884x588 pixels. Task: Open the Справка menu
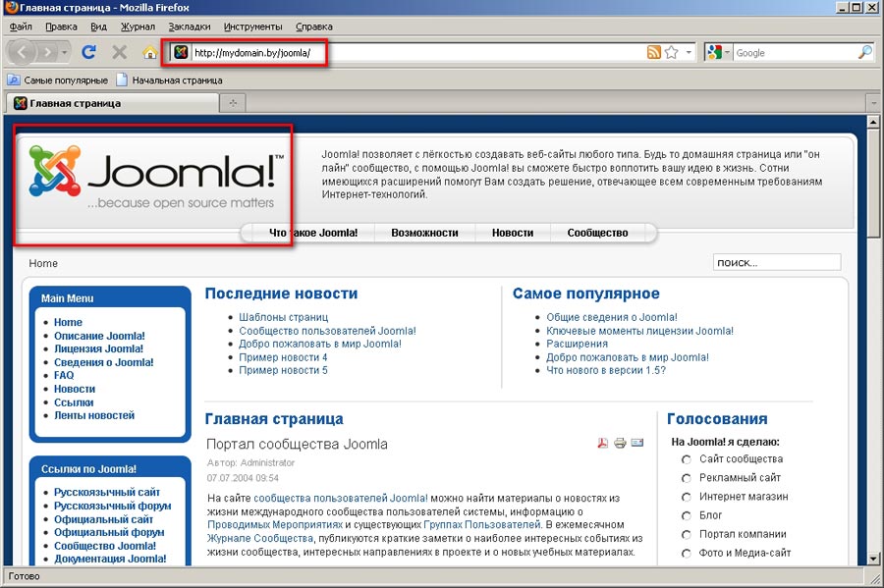click(314, 27)
